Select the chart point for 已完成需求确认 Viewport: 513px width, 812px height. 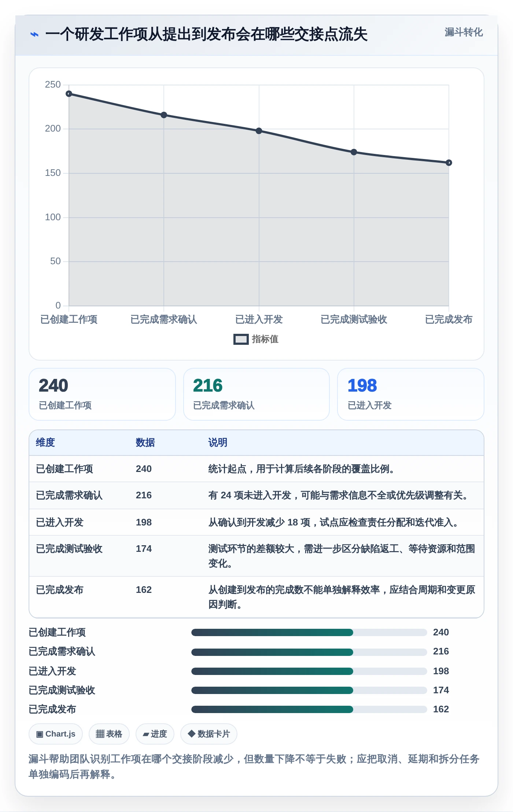164,115
